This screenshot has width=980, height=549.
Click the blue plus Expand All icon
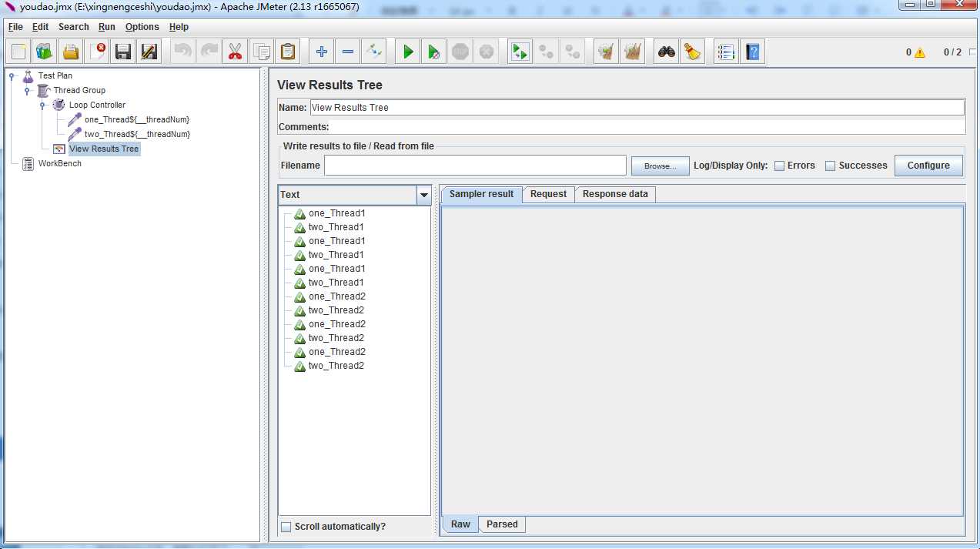(322, 52)
